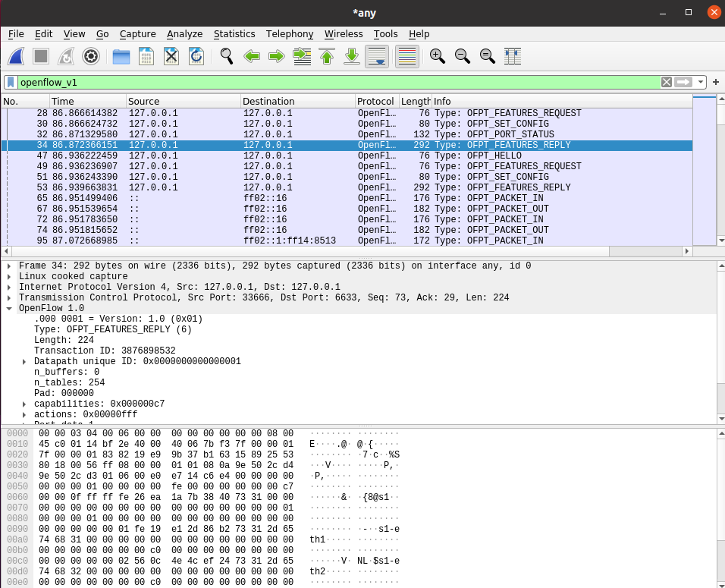The height and width of the screenshot is (588, 725).
Task: Expand Internet Protocol Version 4 row
Action: tap(9, 288)
